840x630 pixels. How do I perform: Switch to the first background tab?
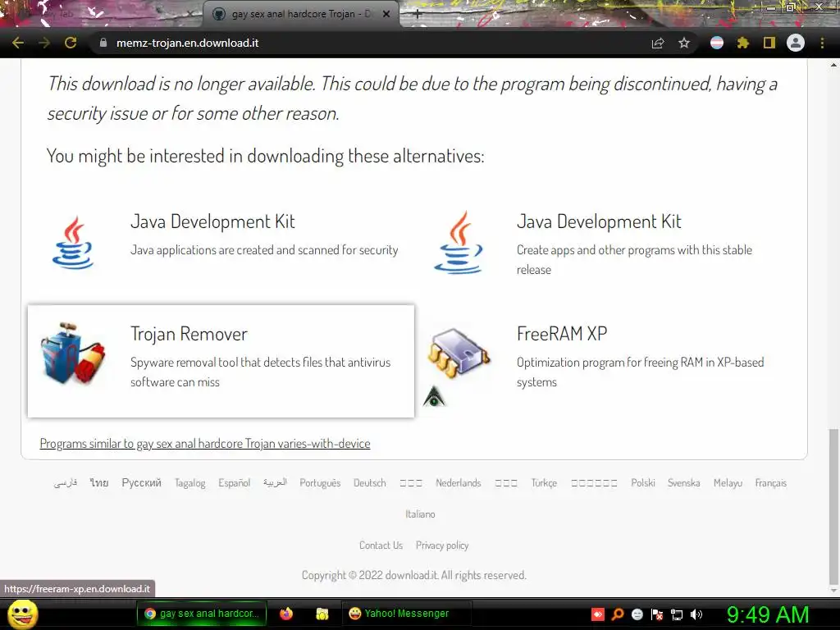102,14
